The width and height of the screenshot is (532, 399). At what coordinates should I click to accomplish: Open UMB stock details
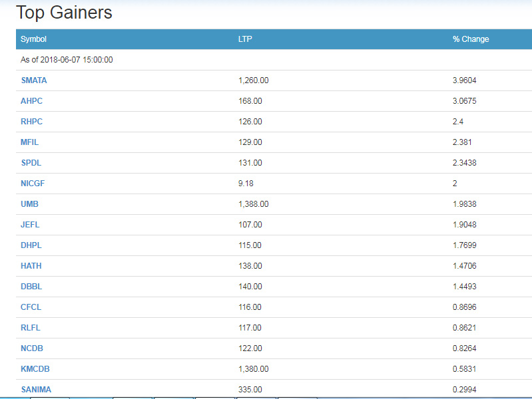(29, 204)
